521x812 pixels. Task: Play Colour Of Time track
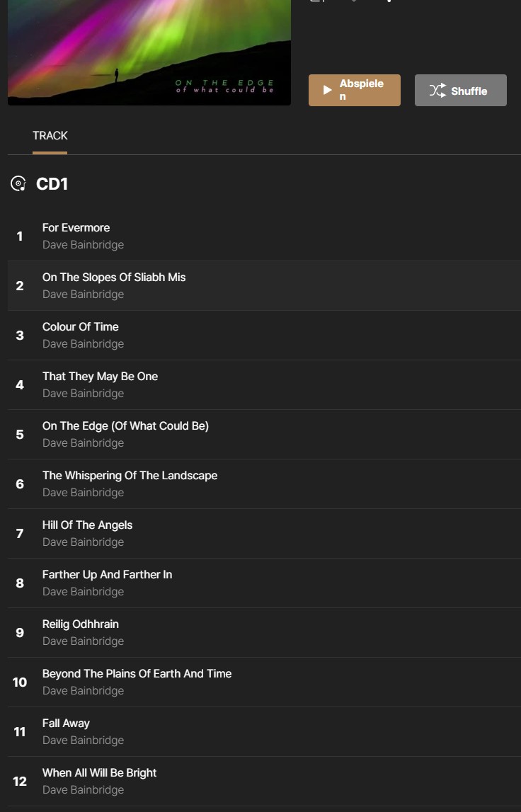264,335
